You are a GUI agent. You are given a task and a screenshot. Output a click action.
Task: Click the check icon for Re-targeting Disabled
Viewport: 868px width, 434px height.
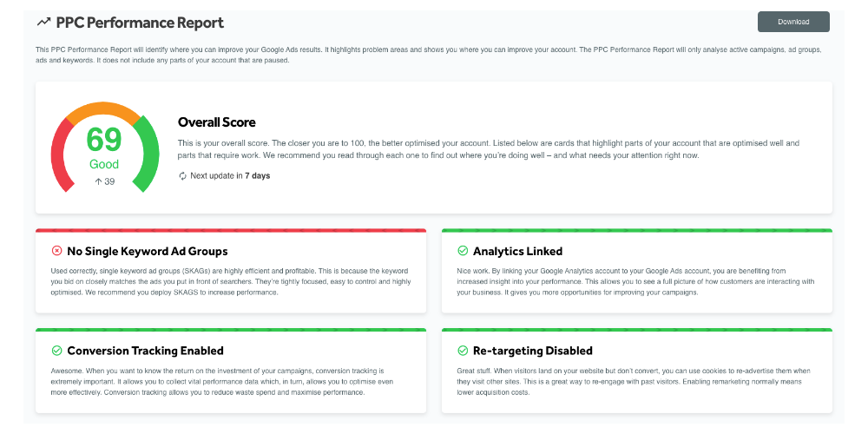[x=463, y=351]
